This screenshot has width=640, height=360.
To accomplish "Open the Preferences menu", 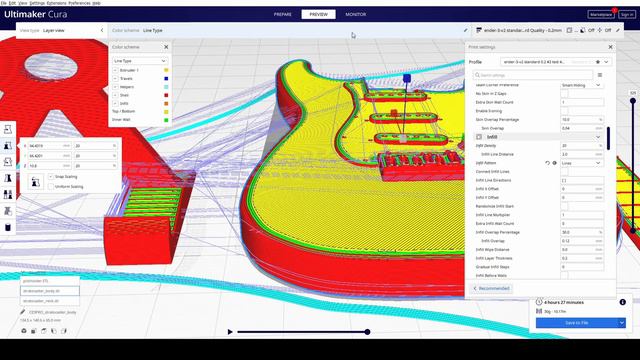I will 79,3.
